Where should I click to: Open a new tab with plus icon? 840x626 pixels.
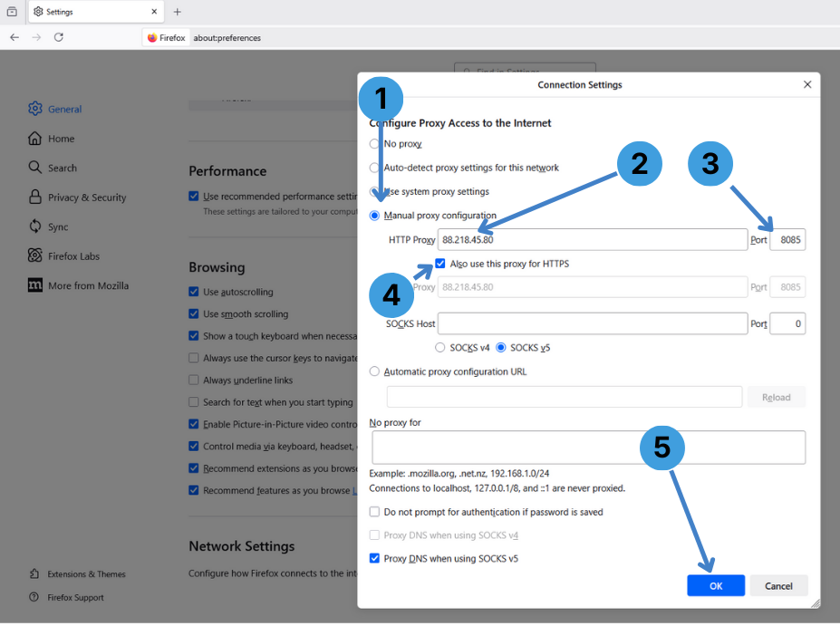click(178, 12)
